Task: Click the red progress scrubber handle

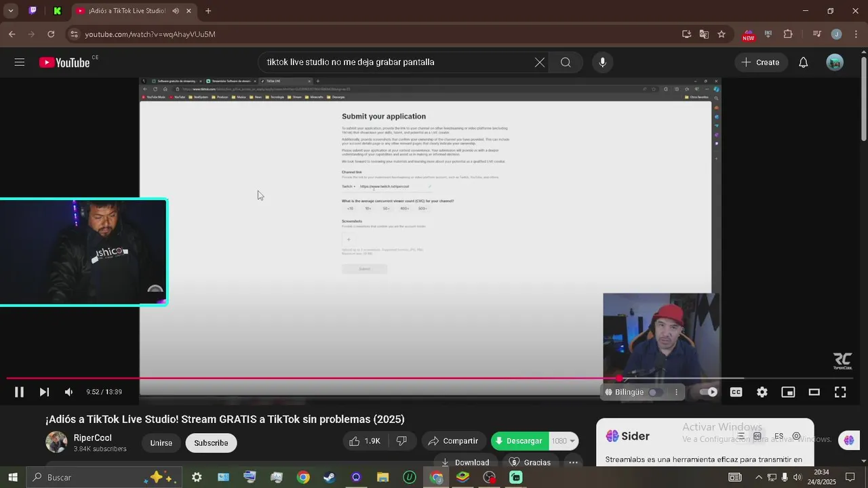Action: [x=619, y=378]
